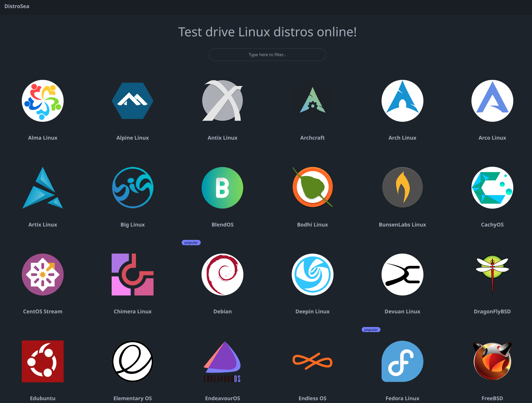The width and height of the screenshot is (532, 403).
Task: Click the Devuan Linux text label
Action: (402, 311)
